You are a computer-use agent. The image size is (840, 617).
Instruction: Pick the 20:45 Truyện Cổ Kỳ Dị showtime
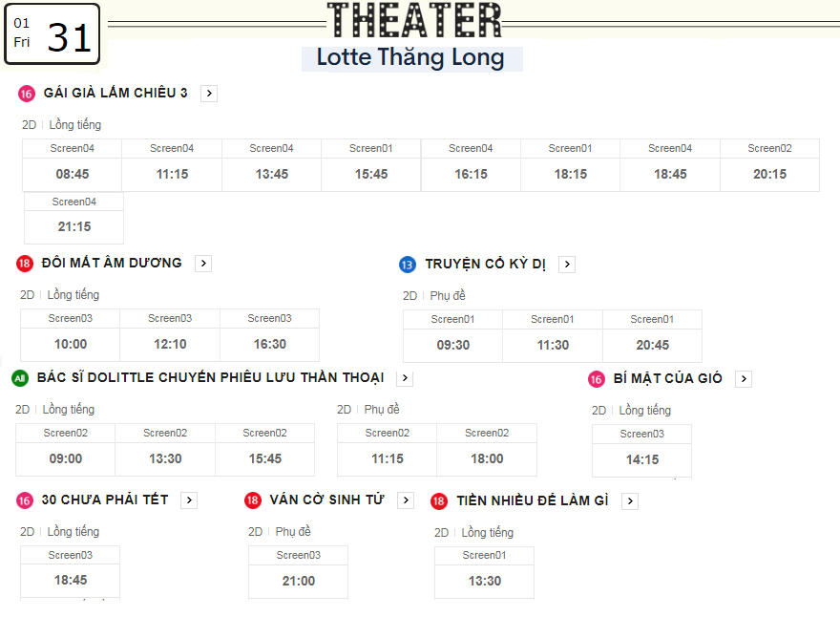[x=653, y=336]
